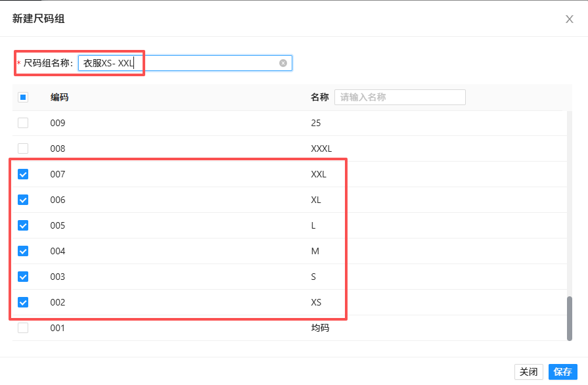
Task: Click the 名称 filter input field
Action: pos(399,97)
